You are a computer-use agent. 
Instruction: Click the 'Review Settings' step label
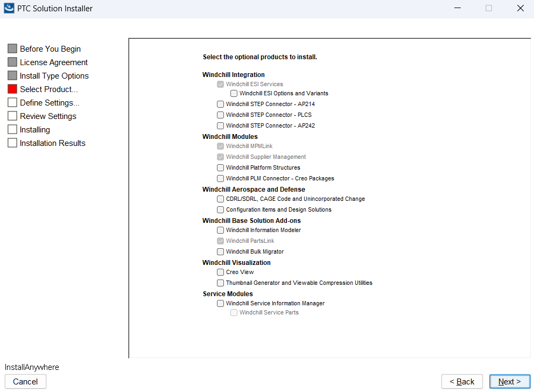tap(48, 116)
